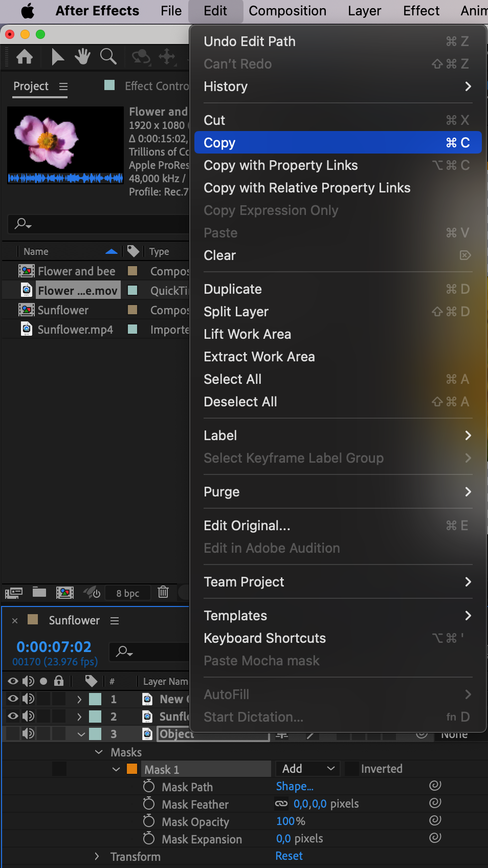Click the Mask Opacity expression pick whip spiral

click(x=435, y=820)
